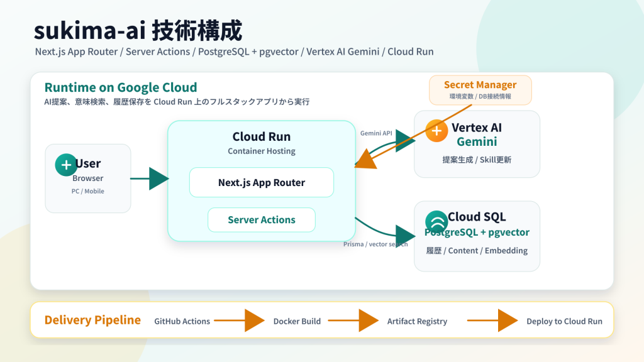Click the green plus icon beside User
The width and height of the screenshot is (644, 362).
pos(66,165)
